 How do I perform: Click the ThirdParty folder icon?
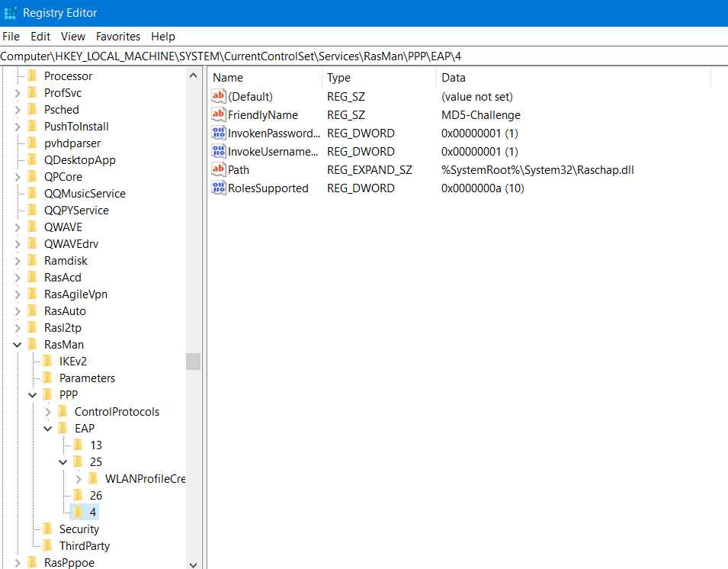47,546
